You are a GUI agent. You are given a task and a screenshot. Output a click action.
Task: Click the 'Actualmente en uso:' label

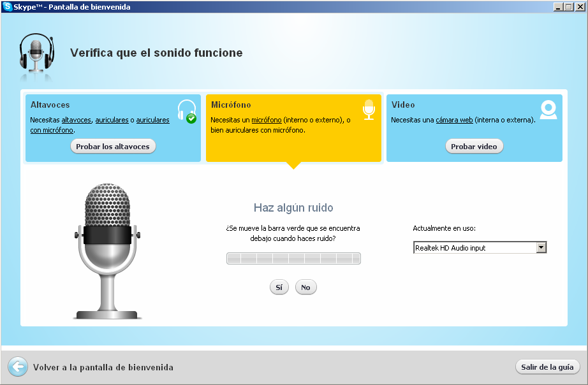(444, 228)
